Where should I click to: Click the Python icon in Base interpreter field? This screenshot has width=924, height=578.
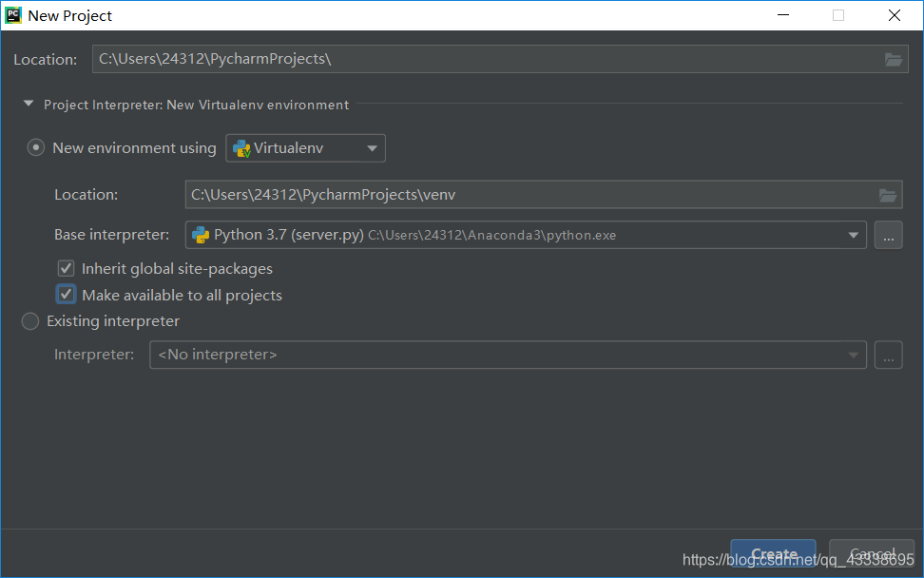point(201,235)
